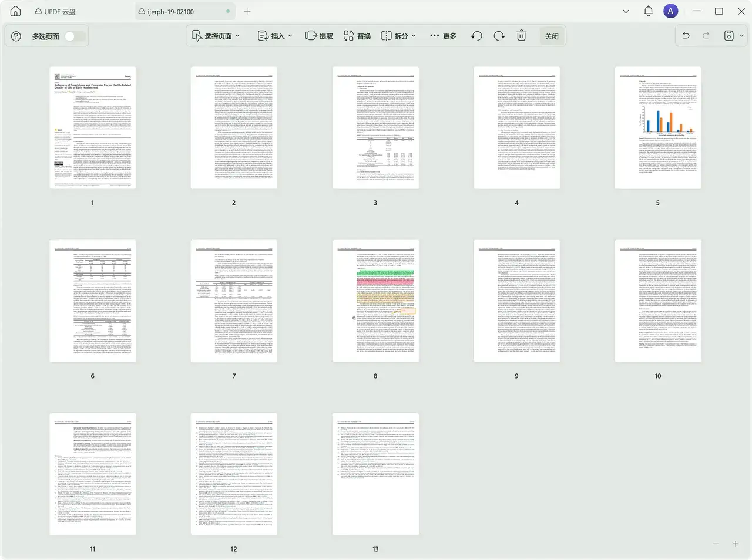Rotate pages clockwise
Image resolution: width=752 pixels, height=560 pixels.
[x=499, y=36]
